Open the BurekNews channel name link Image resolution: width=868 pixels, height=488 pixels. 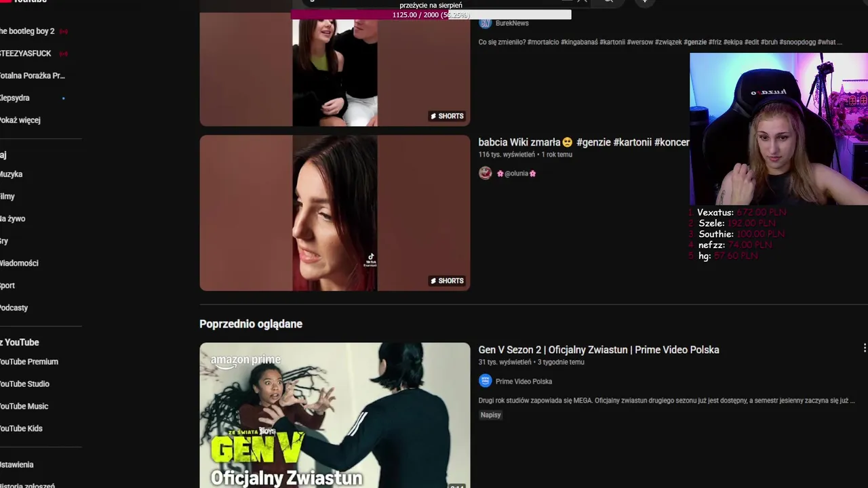pyautogui.click(x=512, y=23)
